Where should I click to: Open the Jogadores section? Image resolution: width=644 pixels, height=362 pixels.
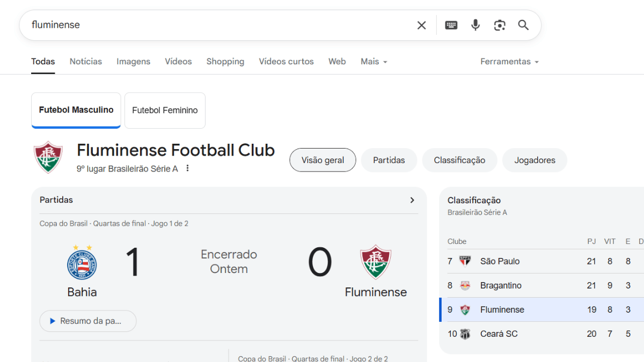(535, 160)
